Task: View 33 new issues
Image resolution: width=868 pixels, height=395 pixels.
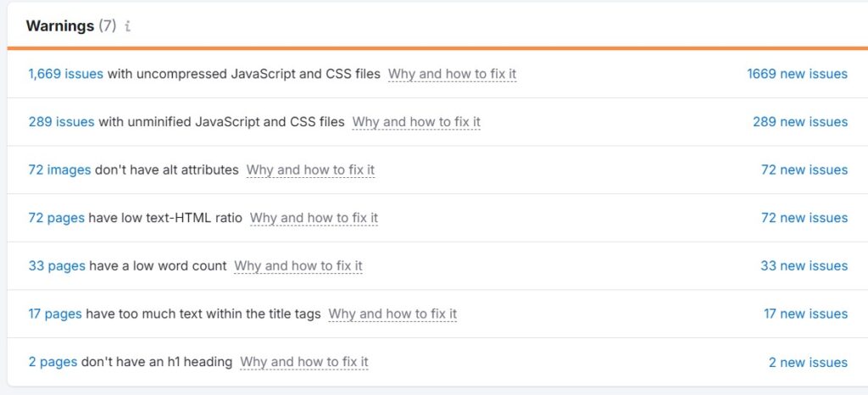Action: (x=804, y=266)
